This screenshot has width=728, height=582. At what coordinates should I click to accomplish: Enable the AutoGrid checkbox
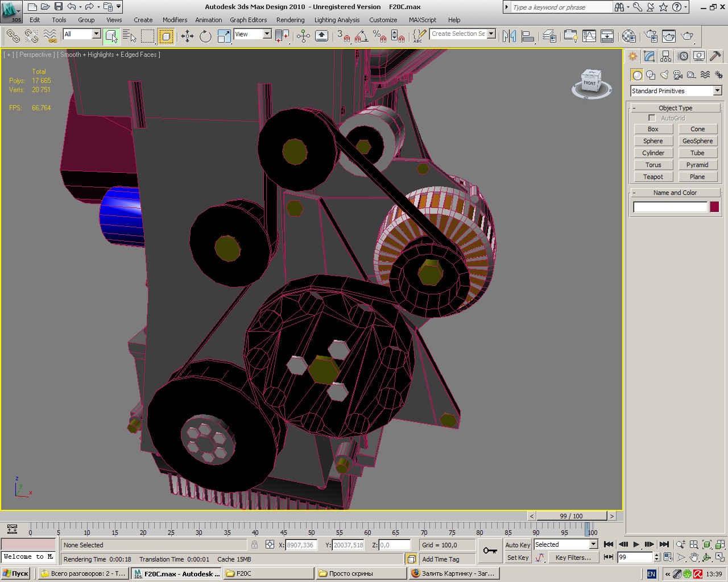(652, 118)
